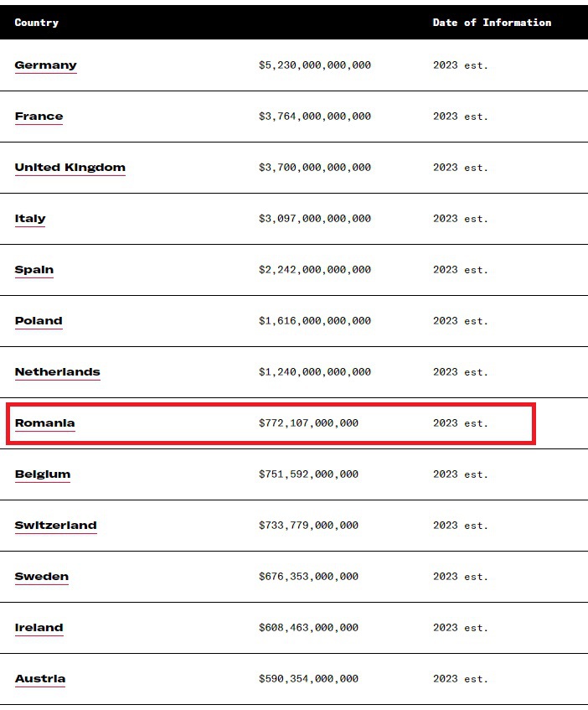Click the Country column header
The image size is (588, 710).
36,23
